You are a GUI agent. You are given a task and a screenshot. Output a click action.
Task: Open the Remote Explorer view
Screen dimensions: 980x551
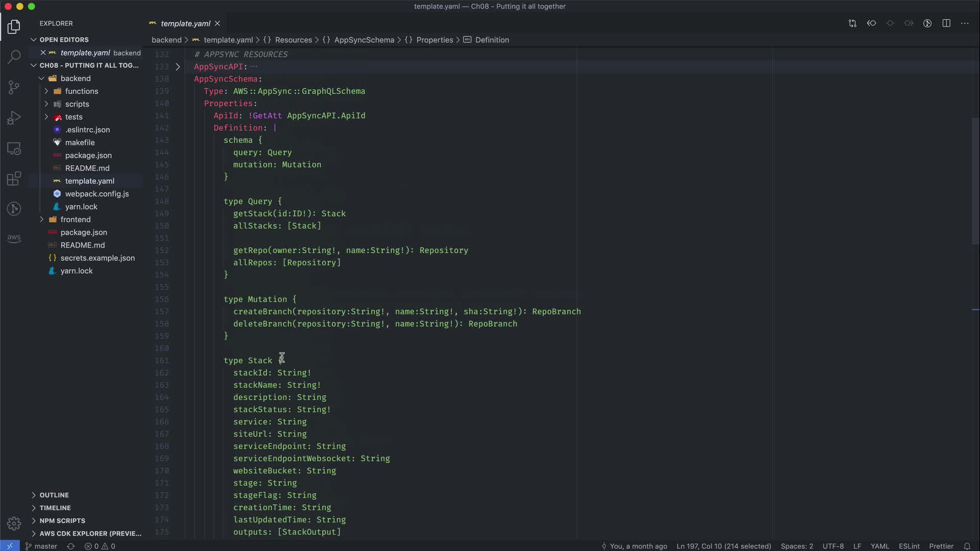tap(14, 148)
